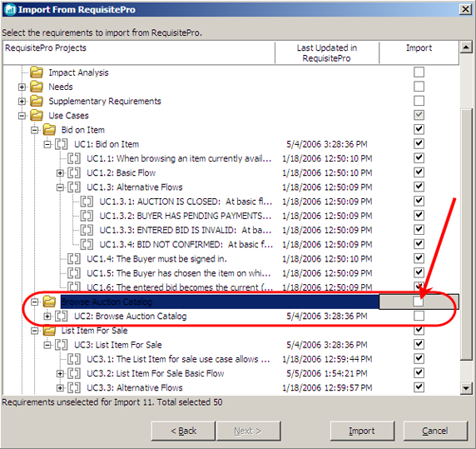Screen dimensions: 476x449
Task: Click the Needs folder icon
Action: click(x=37, y=87)
